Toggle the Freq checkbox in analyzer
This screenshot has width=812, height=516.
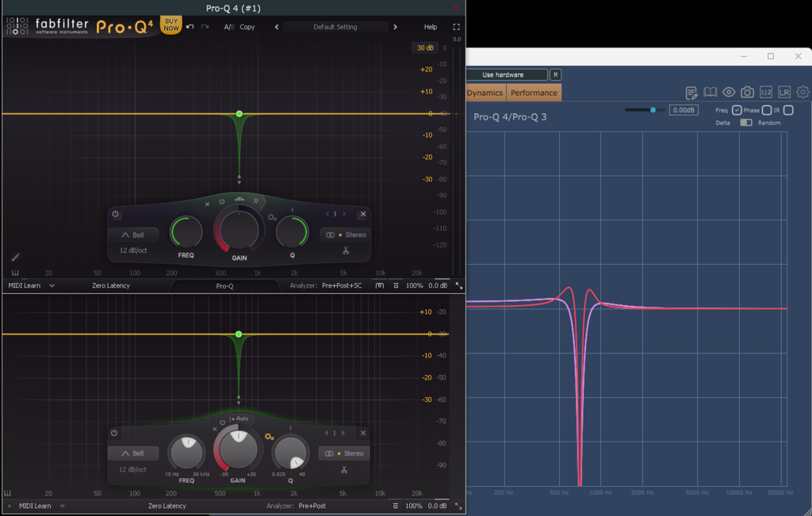tap(737, 110)
